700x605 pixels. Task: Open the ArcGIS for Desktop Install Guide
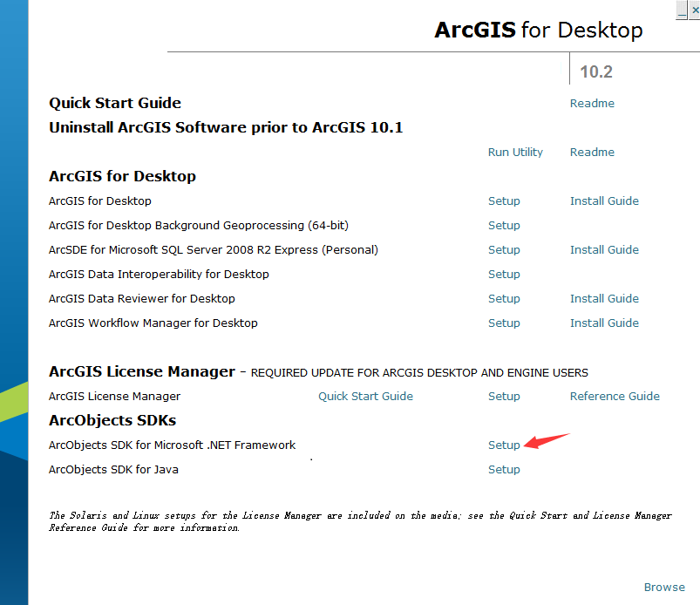tap(604, 201)
